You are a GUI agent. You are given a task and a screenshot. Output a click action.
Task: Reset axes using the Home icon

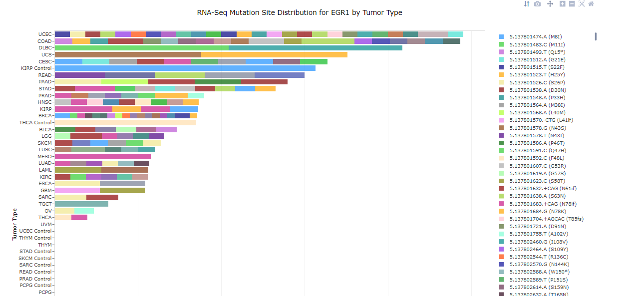[592, 3]
